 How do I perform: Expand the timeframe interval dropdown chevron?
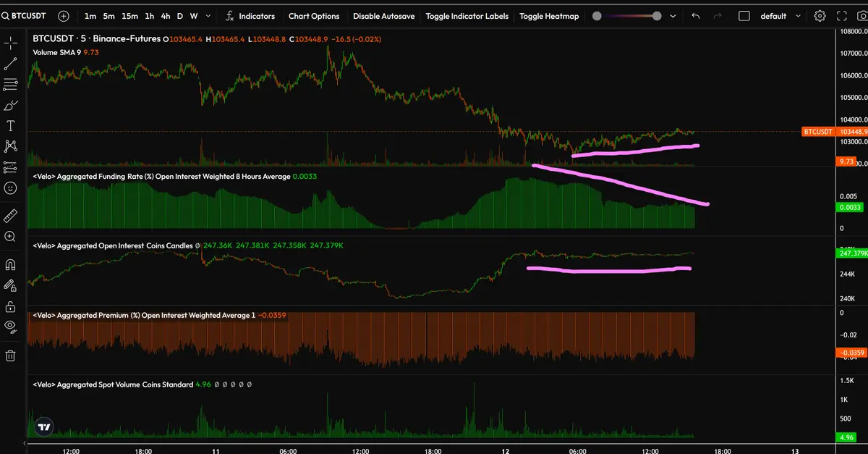[209, 16]
